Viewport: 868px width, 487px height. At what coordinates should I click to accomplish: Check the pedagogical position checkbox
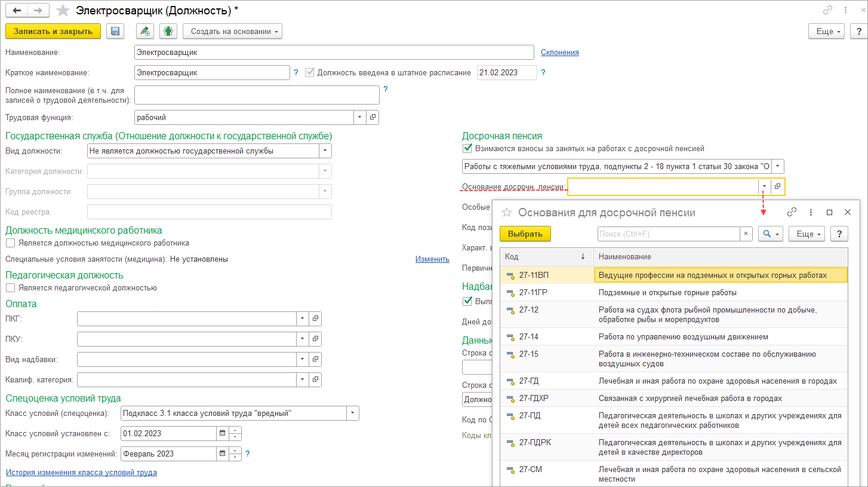click(x=10, y=288)
